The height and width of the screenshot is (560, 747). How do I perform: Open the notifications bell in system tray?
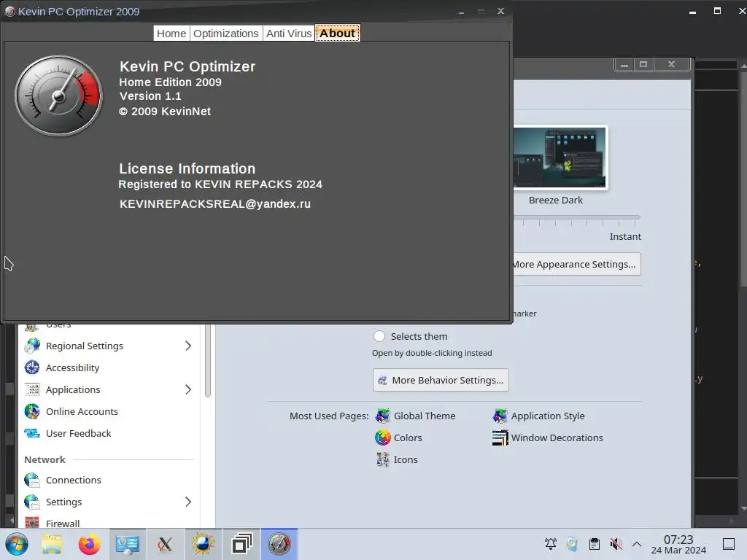click(551, 544)
